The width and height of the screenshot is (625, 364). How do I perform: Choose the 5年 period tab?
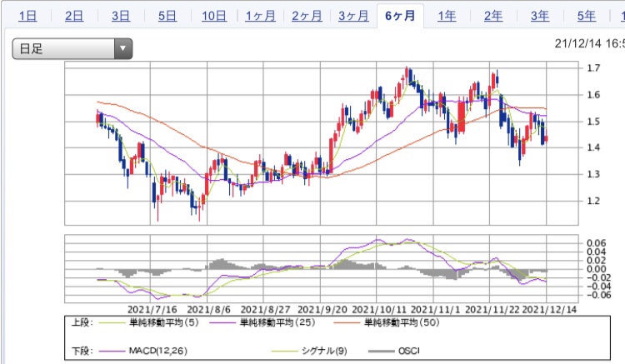587,15
